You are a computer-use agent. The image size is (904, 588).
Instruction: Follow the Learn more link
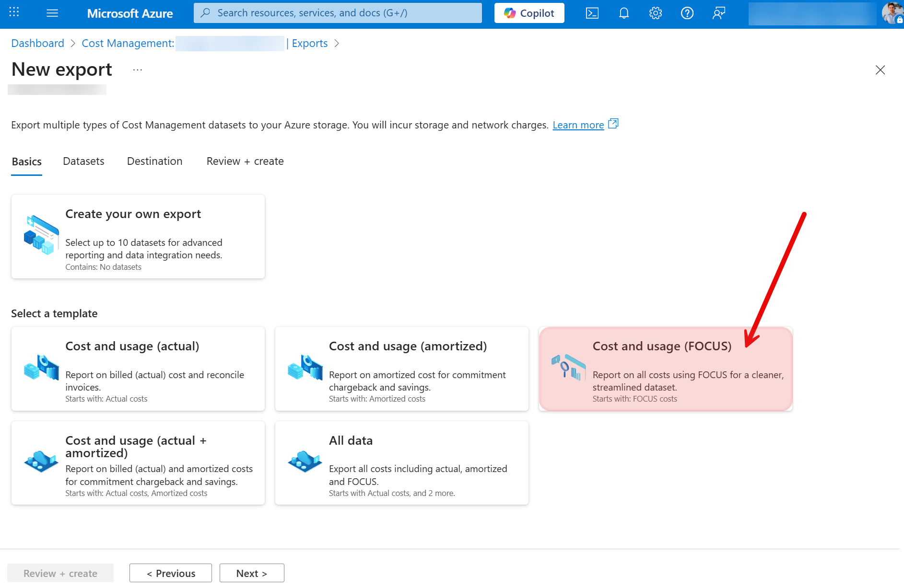(578, 125)
